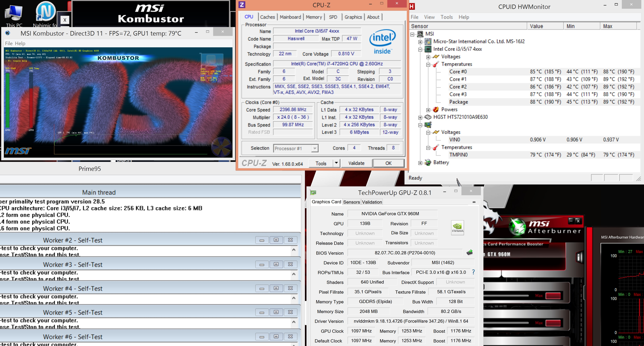Open HWMonitor Tools menu
The width and height of the screenshot is (644, 346).
(446, 17)
